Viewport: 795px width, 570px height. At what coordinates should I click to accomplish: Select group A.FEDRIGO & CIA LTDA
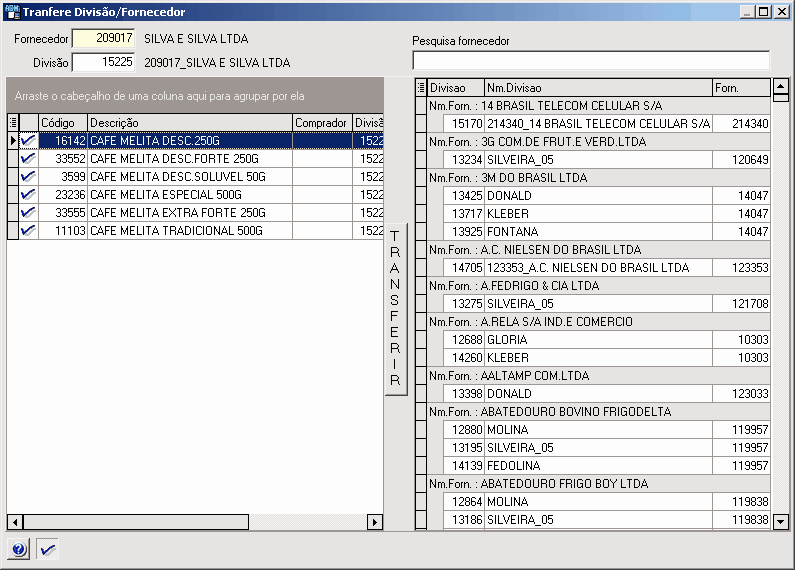[x=598, y=286]
